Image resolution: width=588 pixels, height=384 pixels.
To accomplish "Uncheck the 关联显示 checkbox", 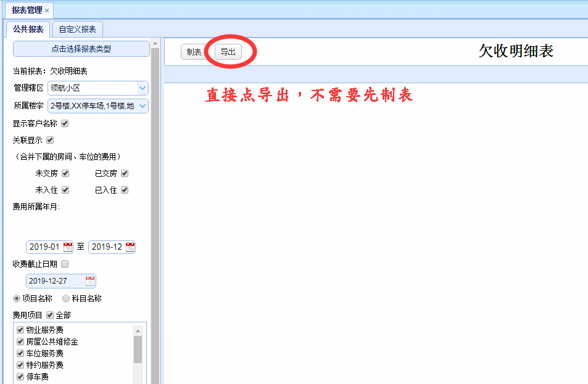I will click(x=50, y=140).
